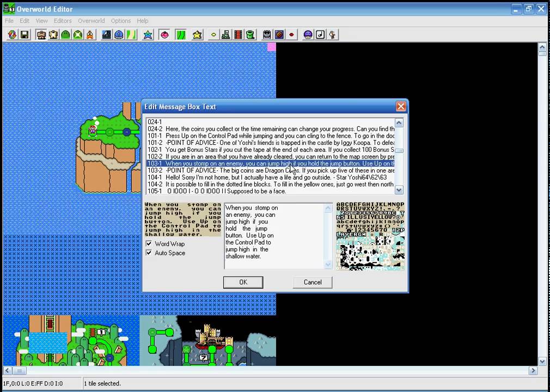Screen dimensions: 550x392
Task: Toggle the green winding path icon
Action: 181,35
